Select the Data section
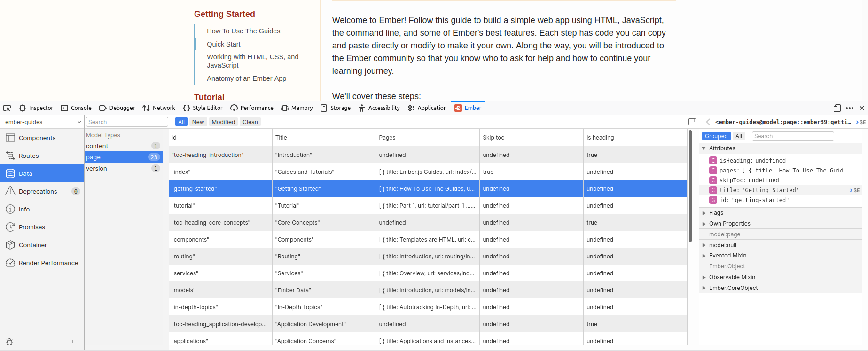Screen dimensions: 868x351 coord(42,174)
